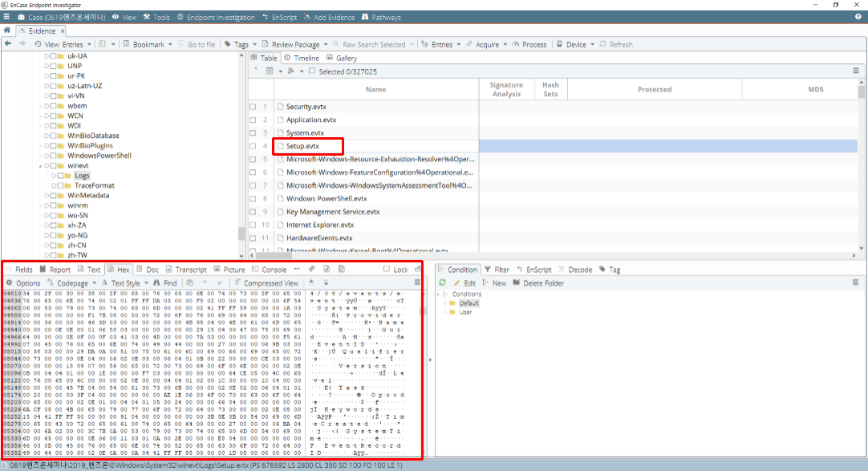Open the Tools menu
The image size is (868, 471).
coord(156,17)
